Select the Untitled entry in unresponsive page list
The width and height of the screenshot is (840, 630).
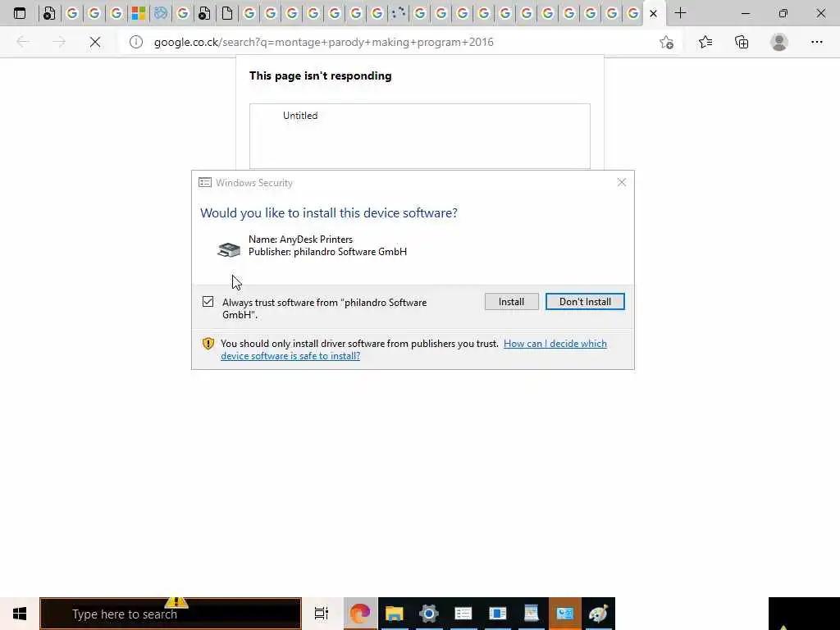[419, 115]
